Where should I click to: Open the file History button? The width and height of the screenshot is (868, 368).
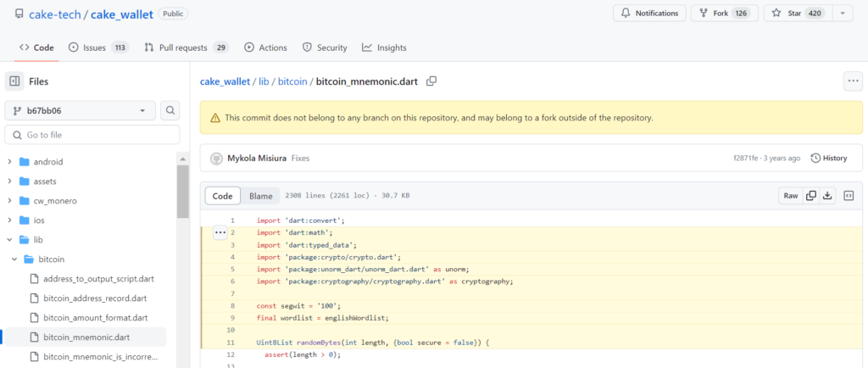pyautogui.click(x=829, y=159)
